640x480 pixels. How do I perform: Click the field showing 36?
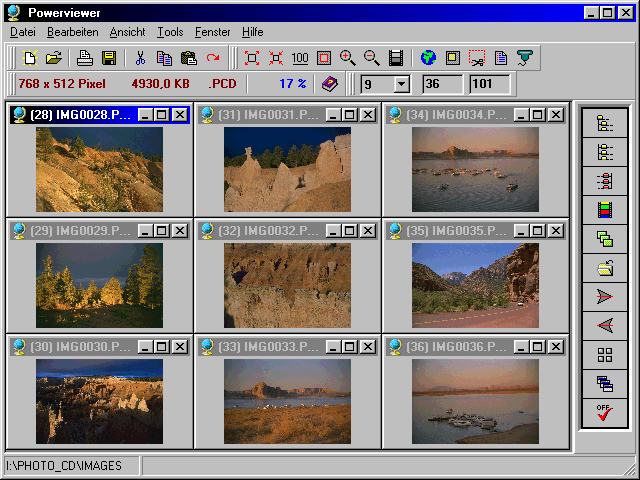coord(442,85)
